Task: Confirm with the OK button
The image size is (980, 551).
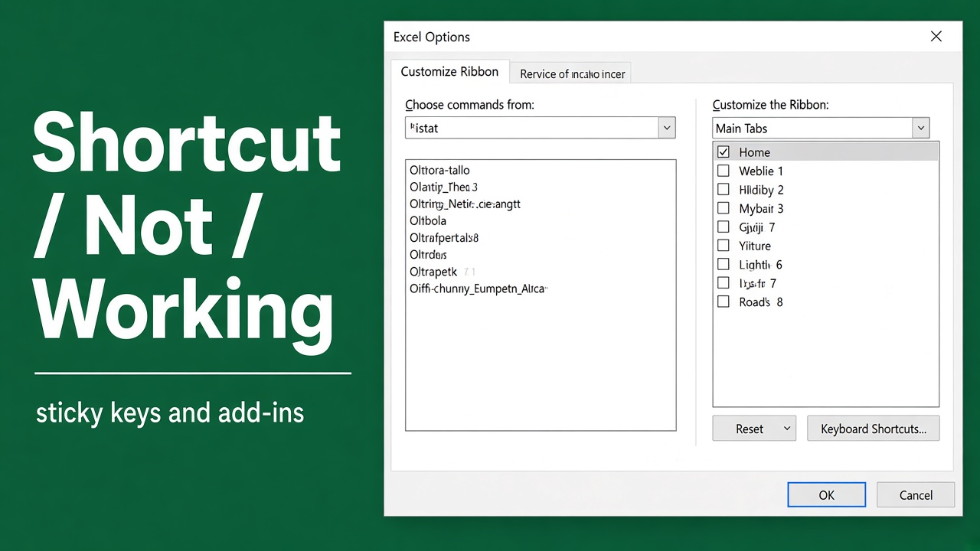Action: (x=827, y=495)
